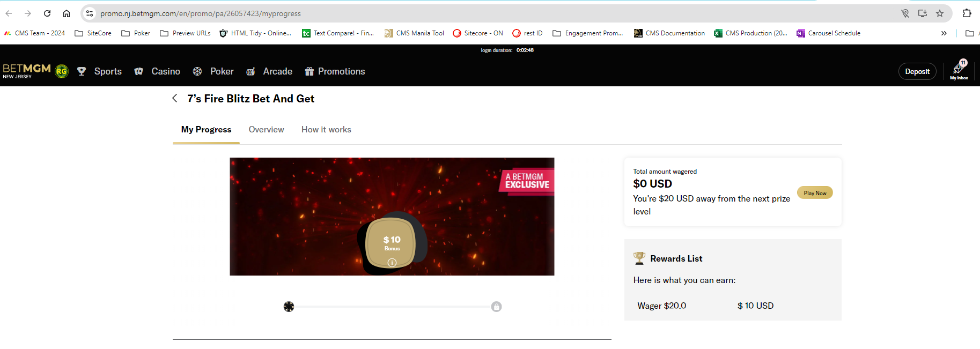Open the browser home page
980x349 pixels.
[x=67, y=13]
